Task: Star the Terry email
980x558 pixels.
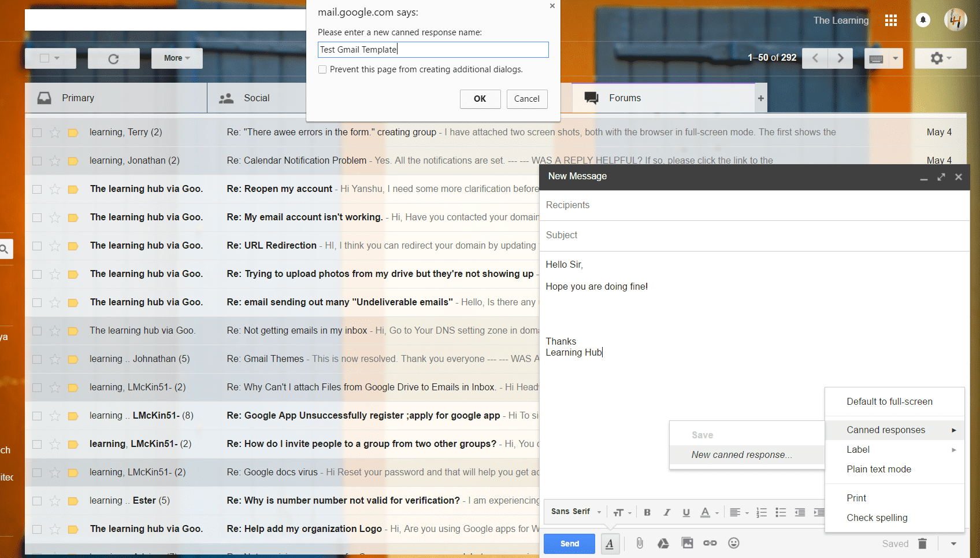Action: coord(55,132)
